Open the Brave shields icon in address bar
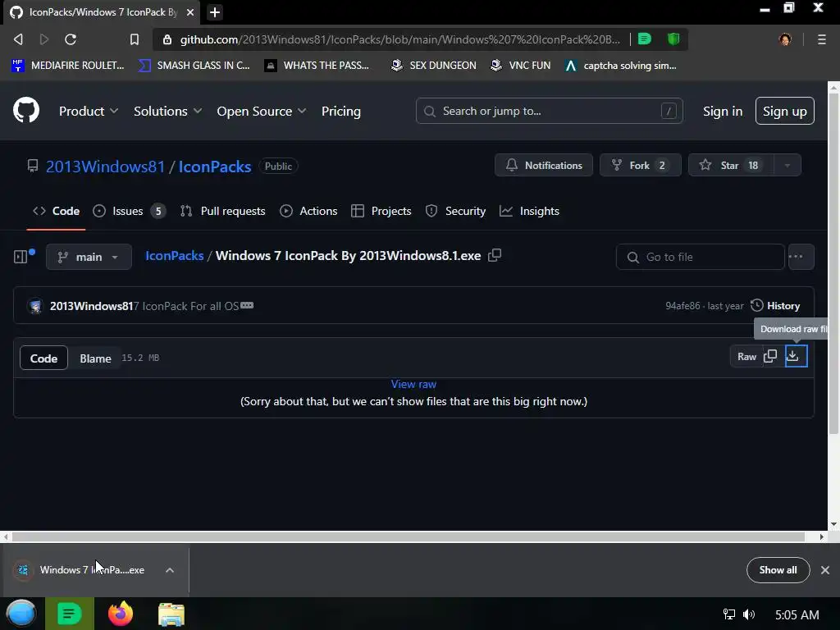 (673, 39)
